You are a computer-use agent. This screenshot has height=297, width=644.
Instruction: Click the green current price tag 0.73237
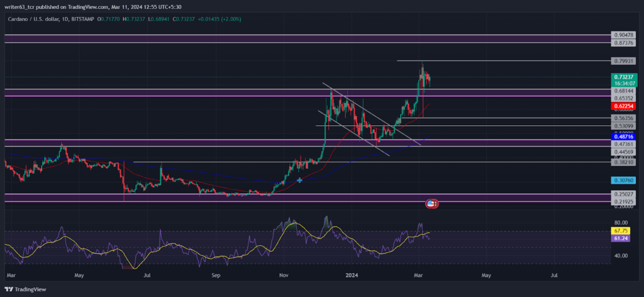[x=623, y=77]
